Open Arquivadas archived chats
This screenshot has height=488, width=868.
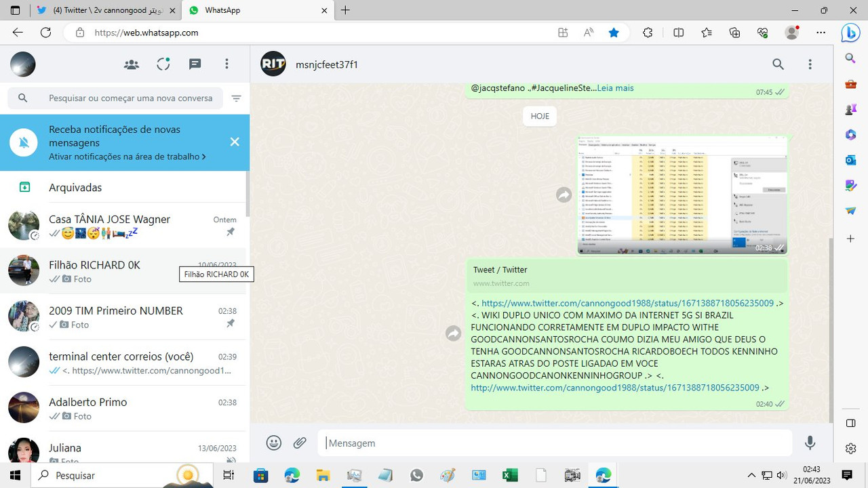[125, 187]
